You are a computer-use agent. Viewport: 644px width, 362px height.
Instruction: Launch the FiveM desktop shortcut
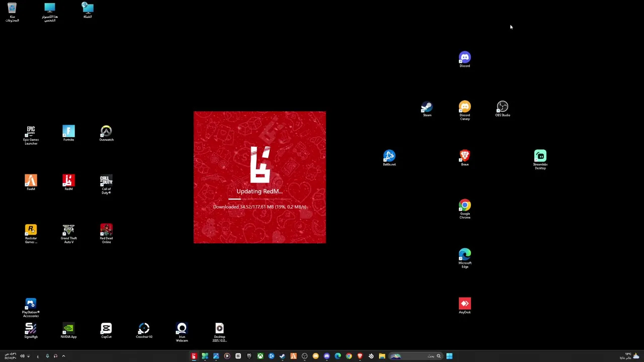pyautogui.click(x=31, y=183)
